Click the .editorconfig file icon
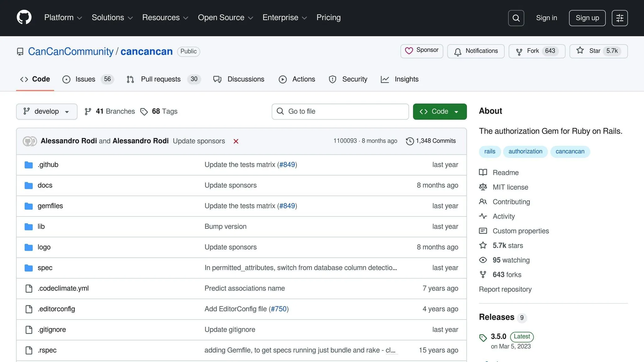 click(29, 309)
